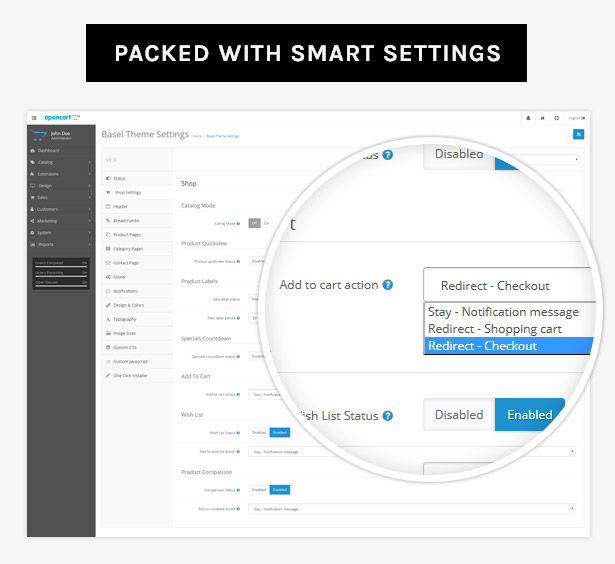Click the Logout link
The height and width of the screenshot is (564, 615).
pyautogui.click(x=577, y=118)
